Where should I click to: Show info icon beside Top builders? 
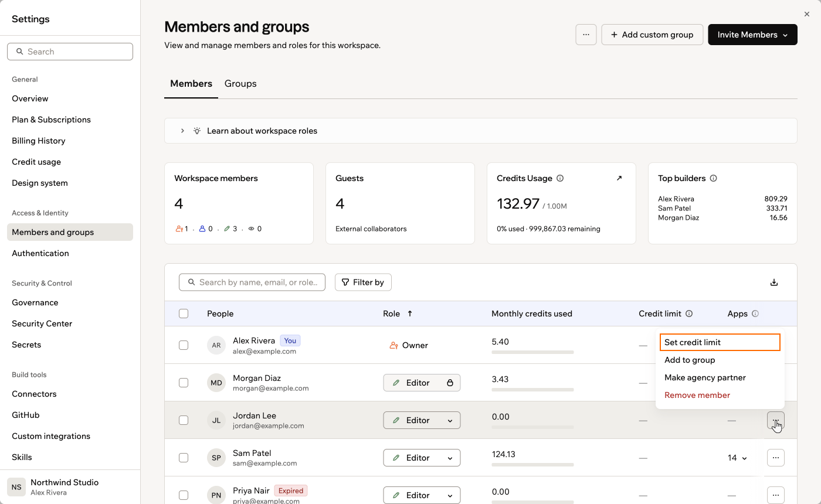713,178
